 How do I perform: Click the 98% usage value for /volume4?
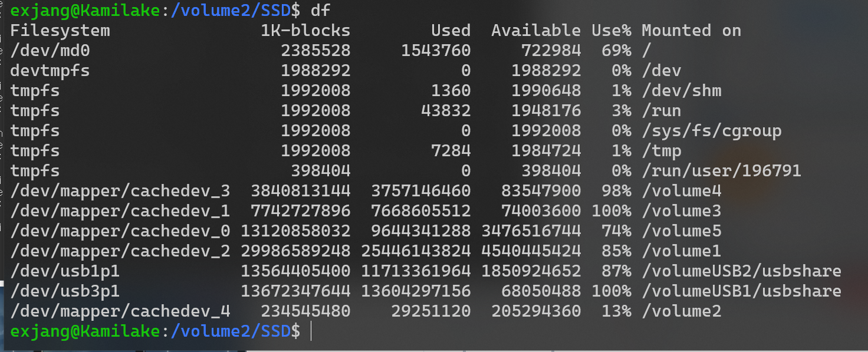pos(617,191)
